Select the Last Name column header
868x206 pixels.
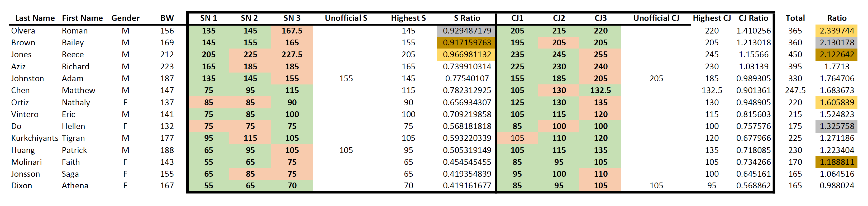coord(35,18)
